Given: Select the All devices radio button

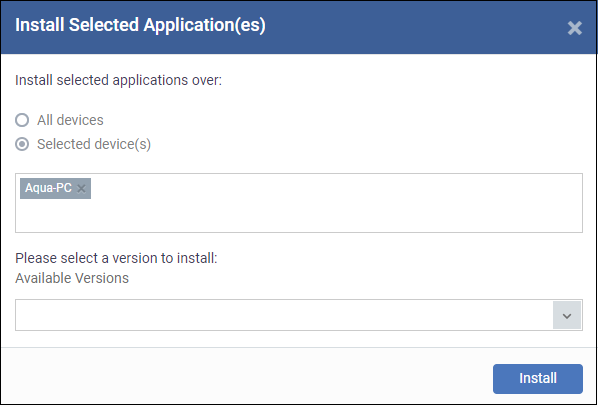Looking at the screenshot, I should [x=22, y=120].
